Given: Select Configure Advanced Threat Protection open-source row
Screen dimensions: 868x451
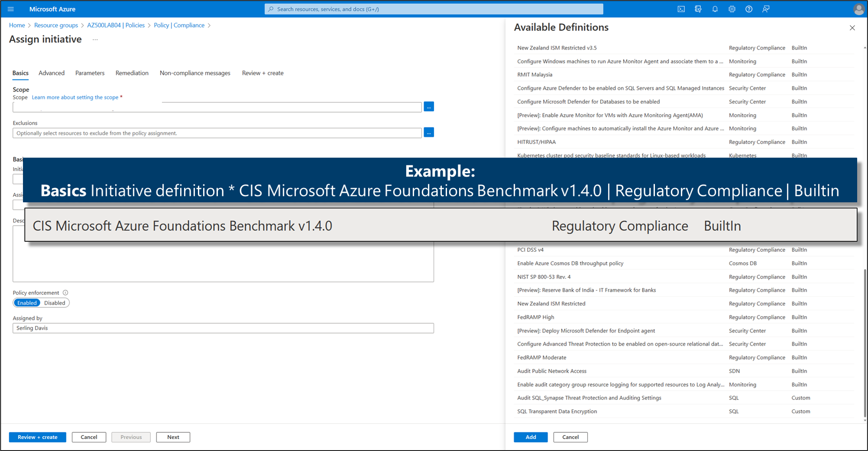Looking at the screenshot, I should tap(684, 344).
